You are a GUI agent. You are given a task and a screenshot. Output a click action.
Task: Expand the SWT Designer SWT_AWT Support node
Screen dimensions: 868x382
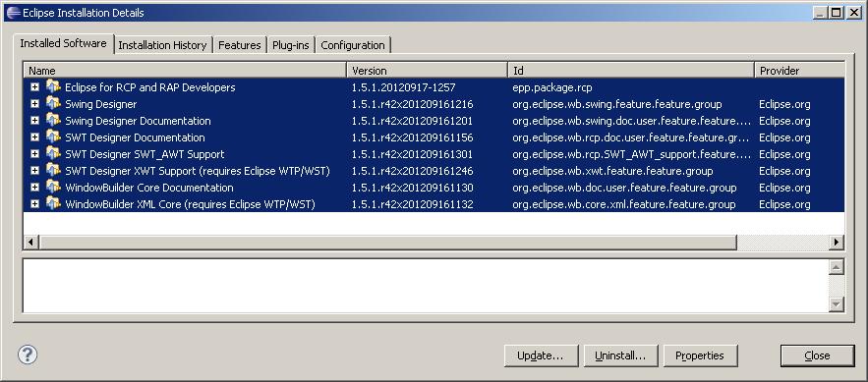[34, 154]
